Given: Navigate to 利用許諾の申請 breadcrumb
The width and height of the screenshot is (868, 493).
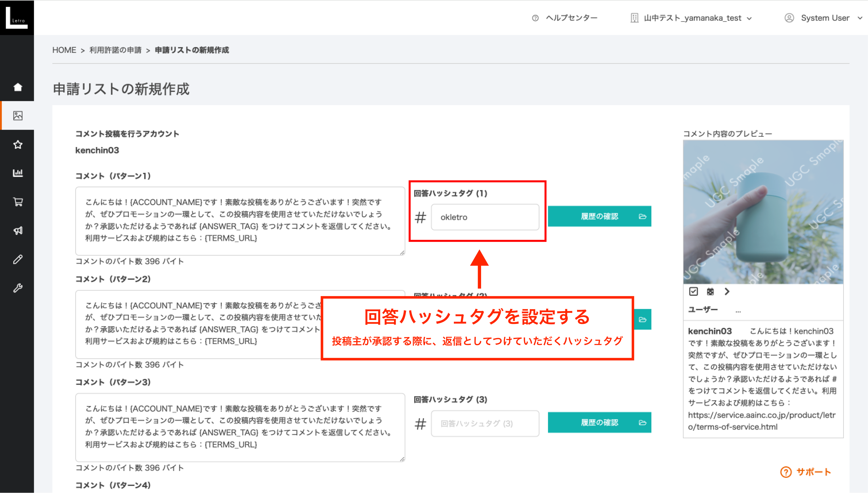Looking at the screenshot, I should pyautogui.click(x=115, y=50).
